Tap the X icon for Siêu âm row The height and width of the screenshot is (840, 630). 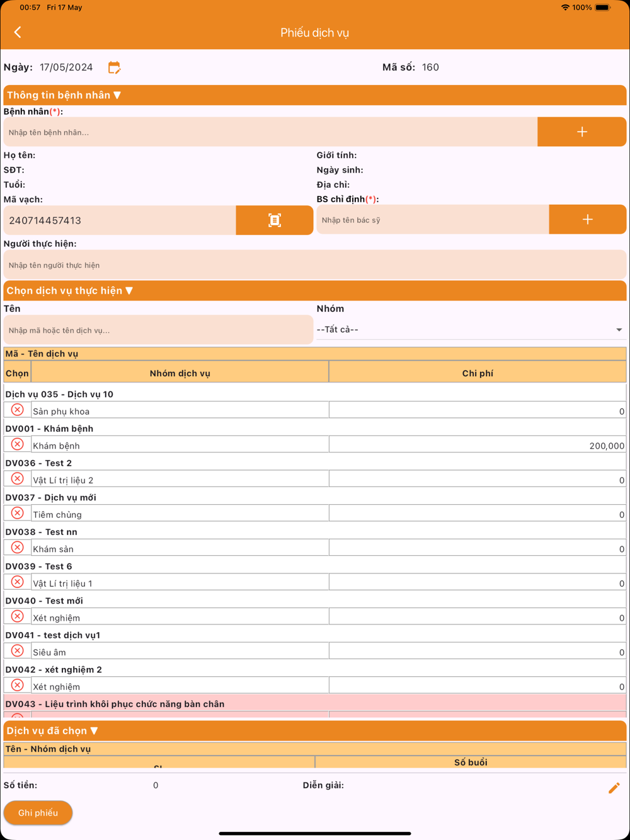click(x=17, y=650)
